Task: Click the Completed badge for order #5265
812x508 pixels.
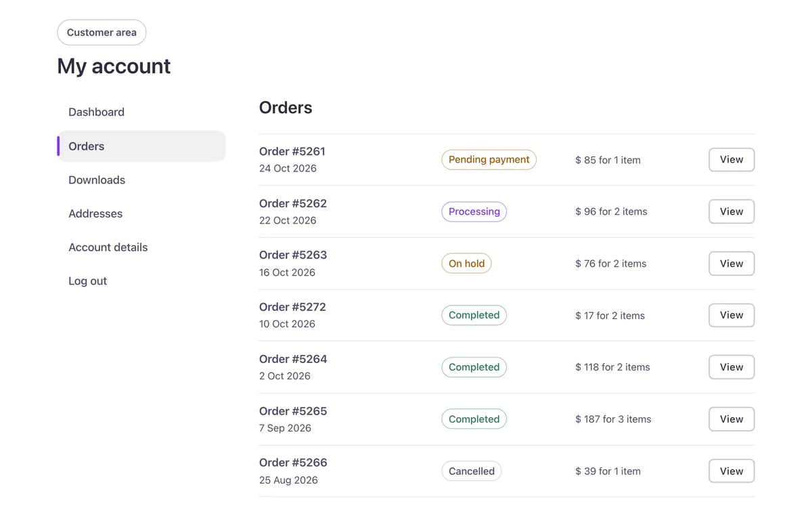Action: 474,419
